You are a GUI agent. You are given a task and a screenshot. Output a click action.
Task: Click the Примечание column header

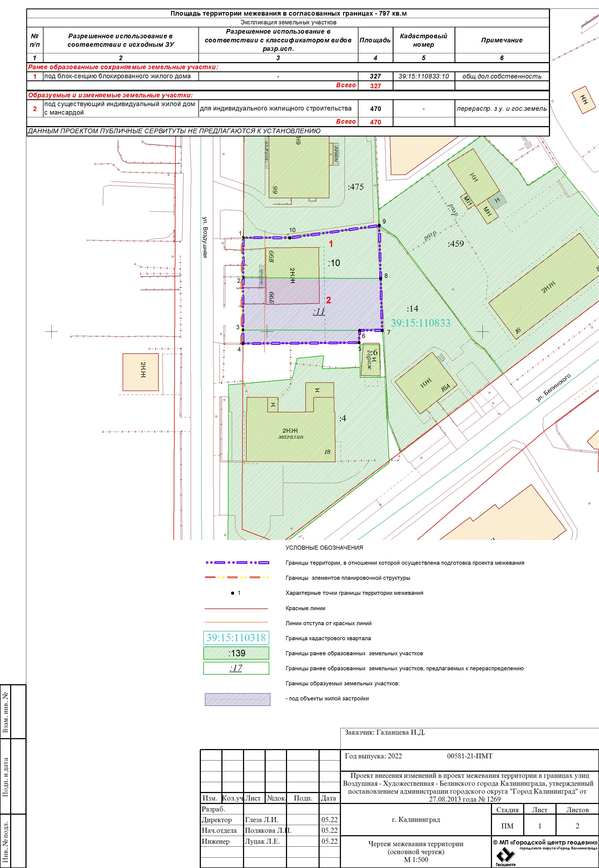(x=502, y=40)
